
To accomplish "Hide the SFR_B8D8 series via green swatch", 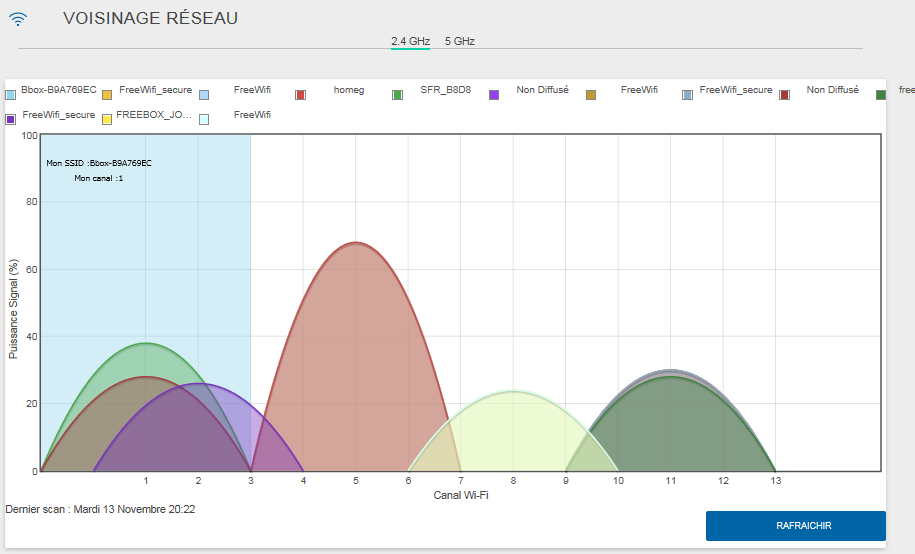I will pos(397,94).
